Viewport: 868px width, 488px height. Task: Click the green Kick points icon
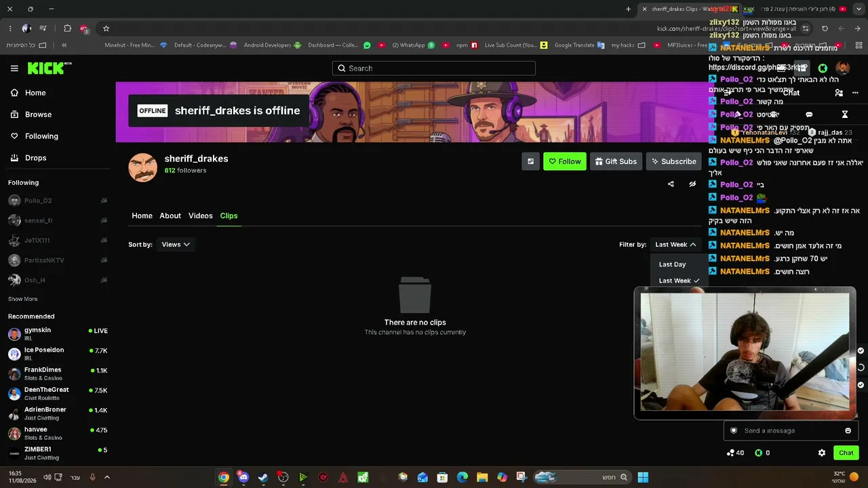coord(759,453)
